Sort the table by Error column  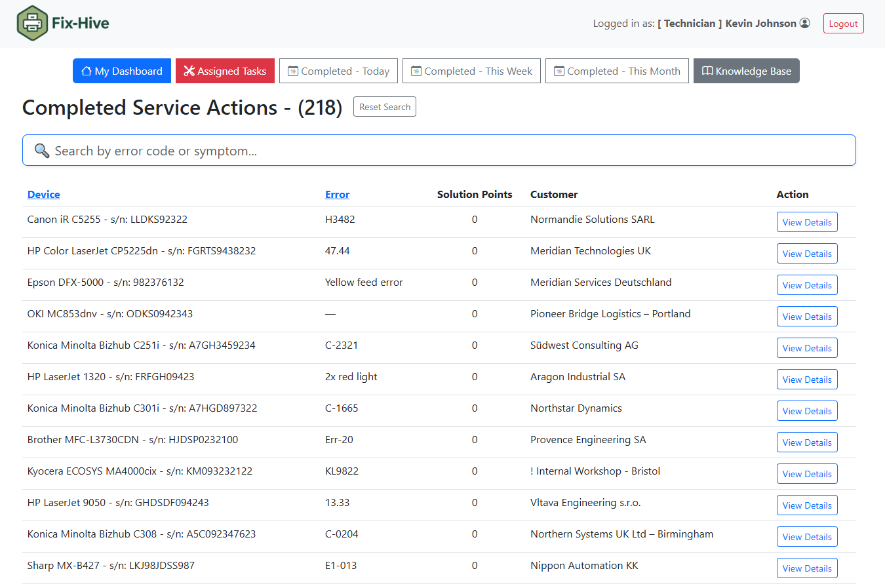337,194
